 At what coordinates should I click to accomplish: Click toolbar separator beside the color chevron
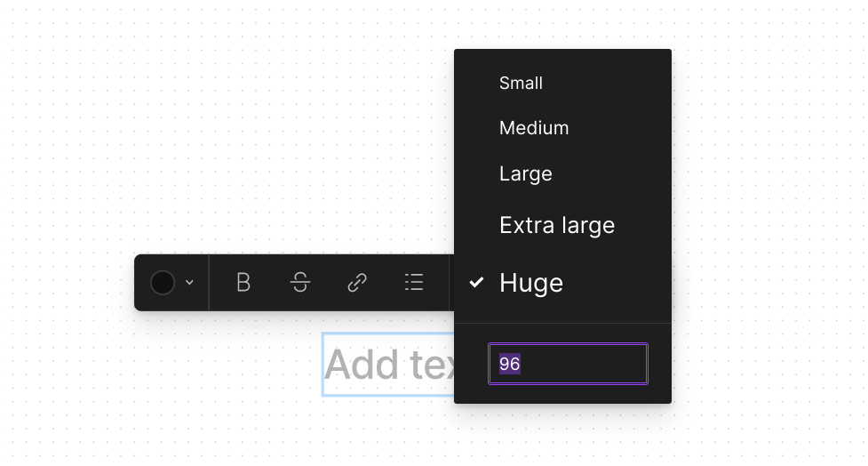[209, 283]
